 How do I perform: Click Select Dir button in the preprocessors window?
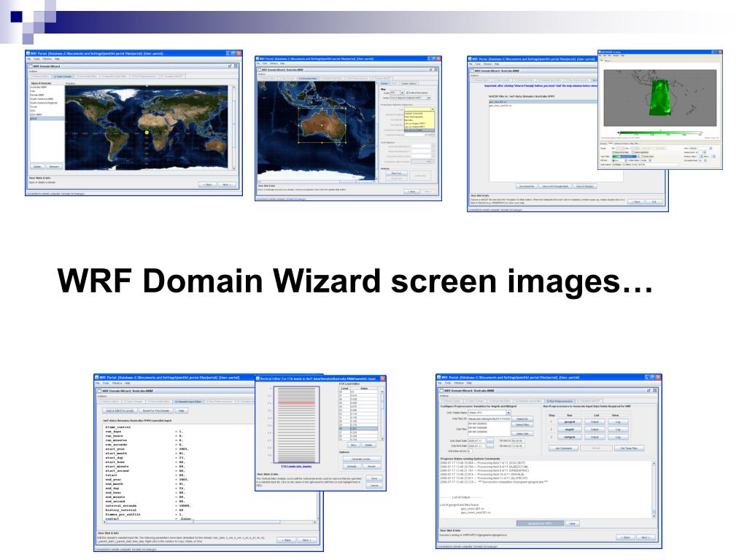(522, 419)
